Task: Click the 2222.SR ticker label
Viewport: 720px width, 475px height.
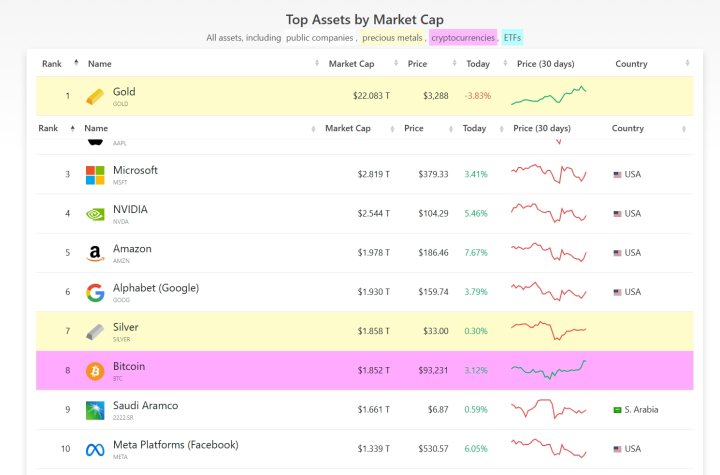Action: point(123,418)
